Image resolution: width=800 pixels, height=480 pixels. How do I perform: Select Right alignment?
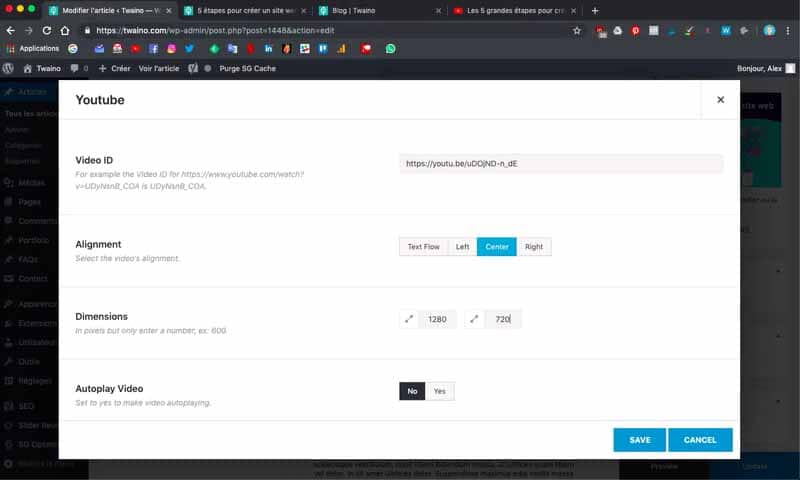tap(534, 247)
